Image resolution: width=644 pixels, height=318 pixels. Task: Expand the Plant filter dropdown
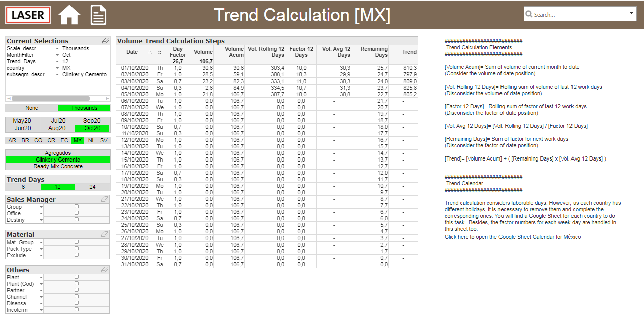pos(41,277)
